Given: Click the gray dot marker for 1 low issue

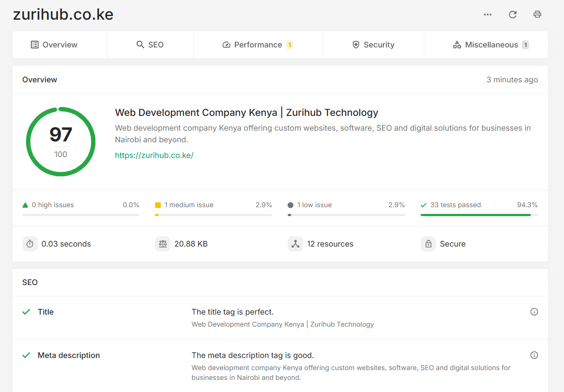Looking at the screenshot, I should click(290, 205).
